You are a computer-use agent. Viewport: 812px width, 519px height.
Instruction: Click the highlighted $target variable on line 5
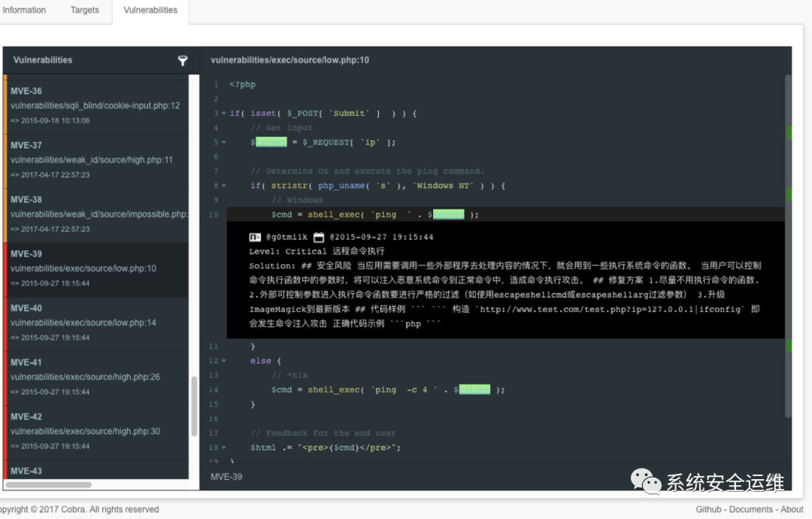pos(271,142)
